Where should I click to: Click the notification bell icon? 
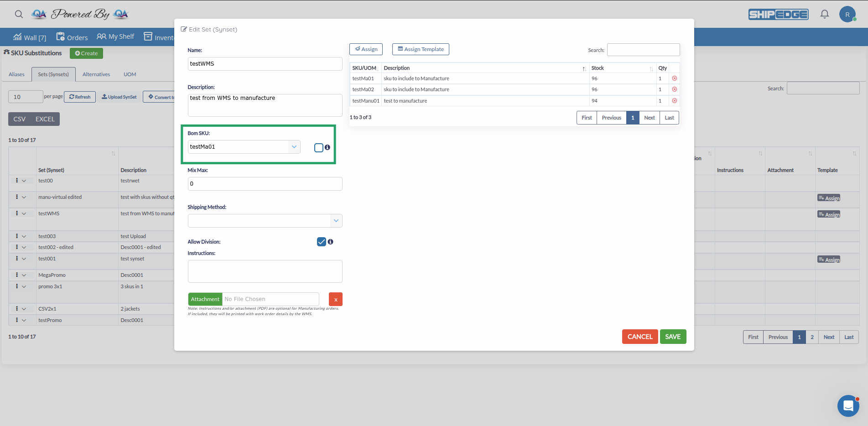point(824,14)
